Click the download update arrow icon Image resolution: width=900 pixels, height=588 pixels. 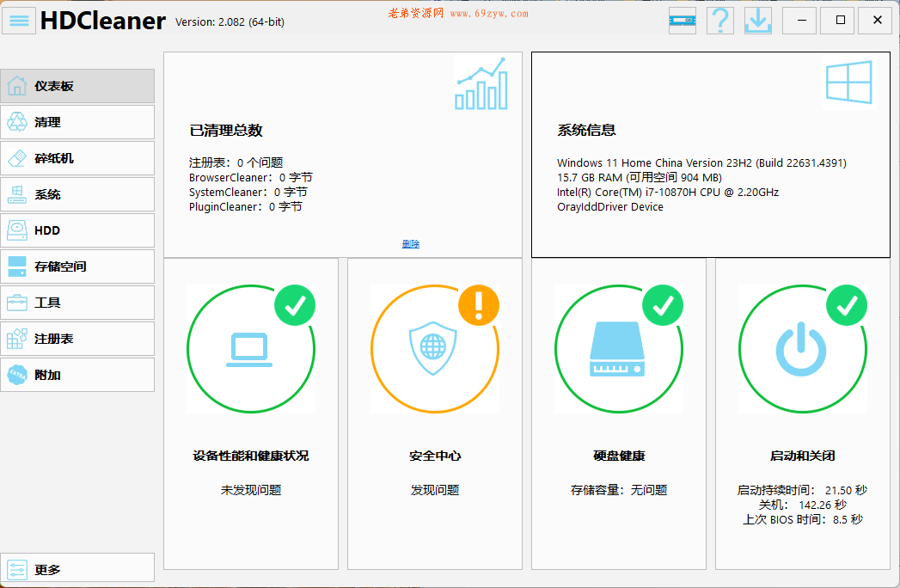tap(758, 21)
